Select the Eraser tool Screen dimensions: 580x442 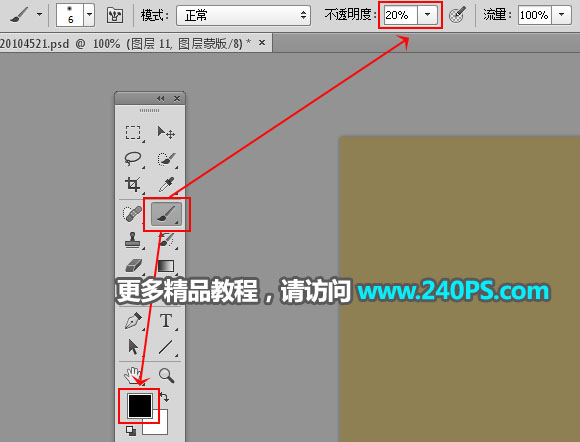pyautogui.click(x=133, y=265)
